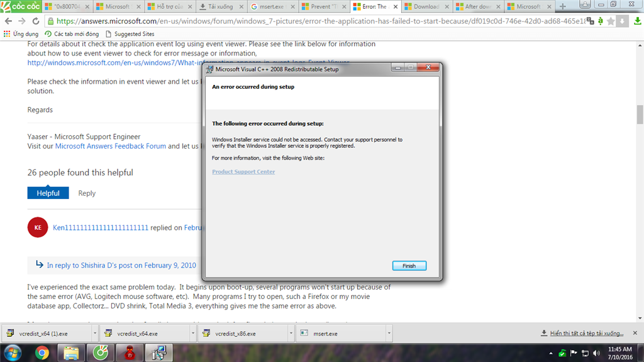Screen dimensions: 644x362
Task: Click the installer setup taskbar icon
Action: [159, 353]
